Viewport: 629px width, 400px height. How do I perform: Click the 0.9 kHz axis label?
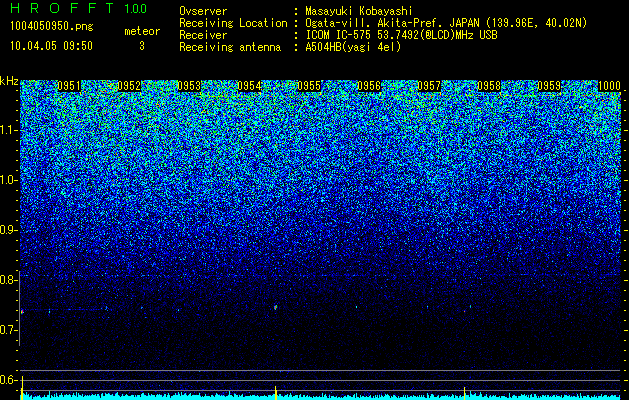pos(9,230)
